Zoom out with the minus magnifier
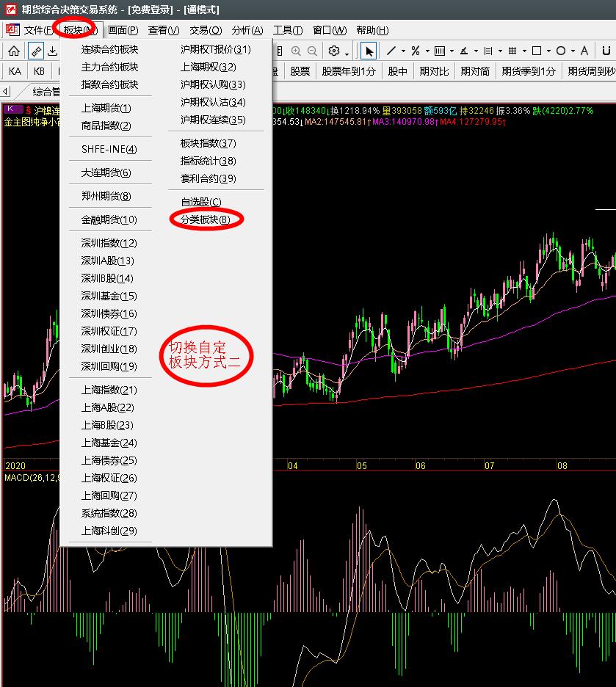 312,51
